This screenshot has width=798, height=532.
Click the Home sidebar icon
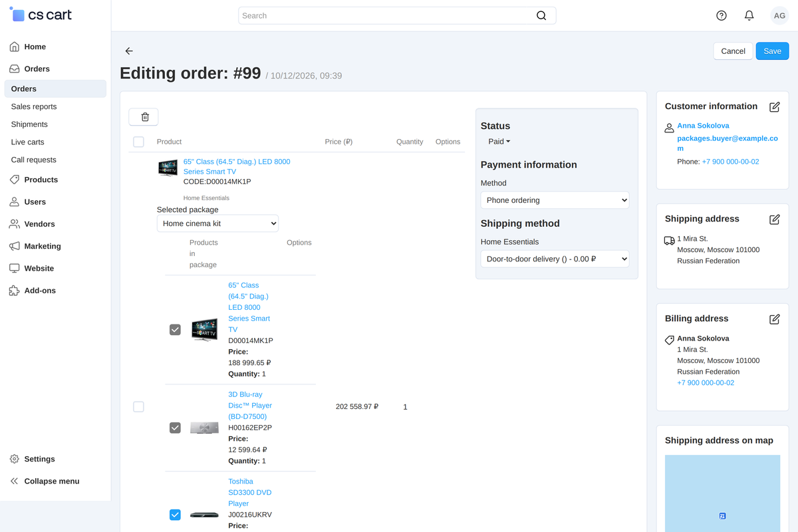15,47
